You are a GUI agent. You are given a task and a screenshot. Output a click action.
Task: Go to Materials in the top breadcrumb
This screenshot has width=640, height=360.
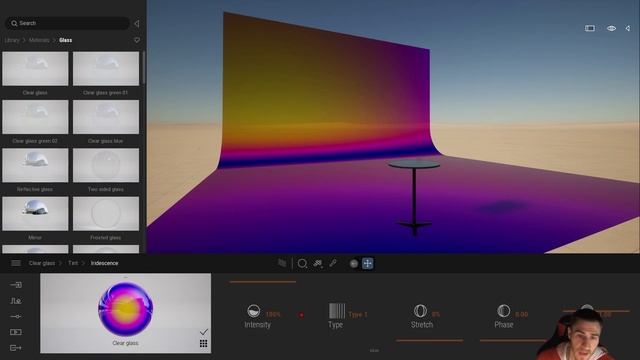pos(39,40)
